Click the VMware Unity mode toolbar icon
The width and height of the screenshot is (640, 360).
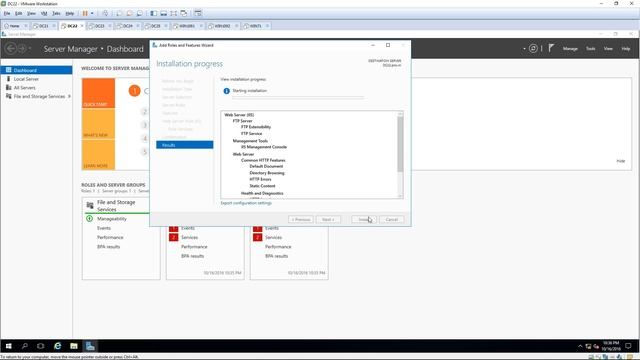pyautogui.click(x=184, y=13)
